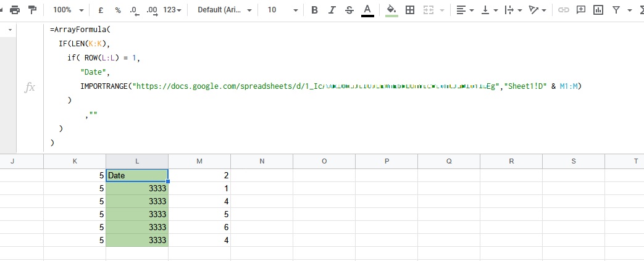The height and width of the screenshot is (261, 644).
Task: Open the horizontal align dropdown
Action: click(x=465, y=10)
